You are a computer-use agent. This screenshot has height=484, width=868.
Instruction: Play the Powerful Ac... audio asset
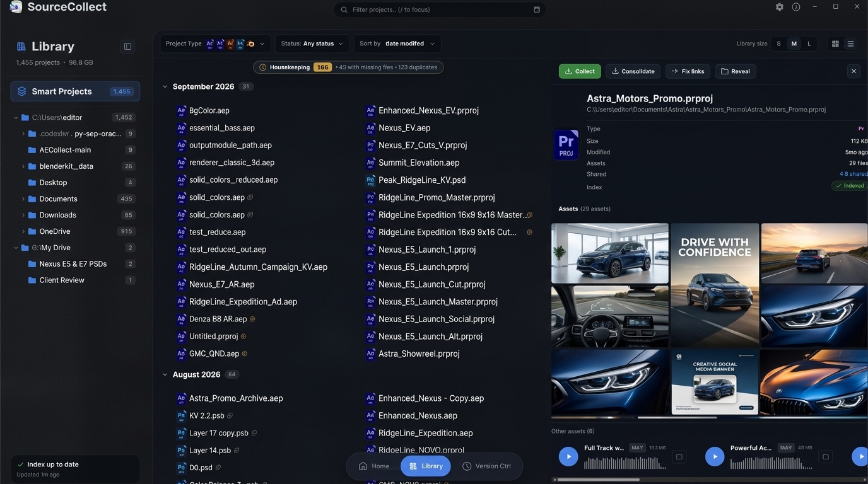pos(715,457)
